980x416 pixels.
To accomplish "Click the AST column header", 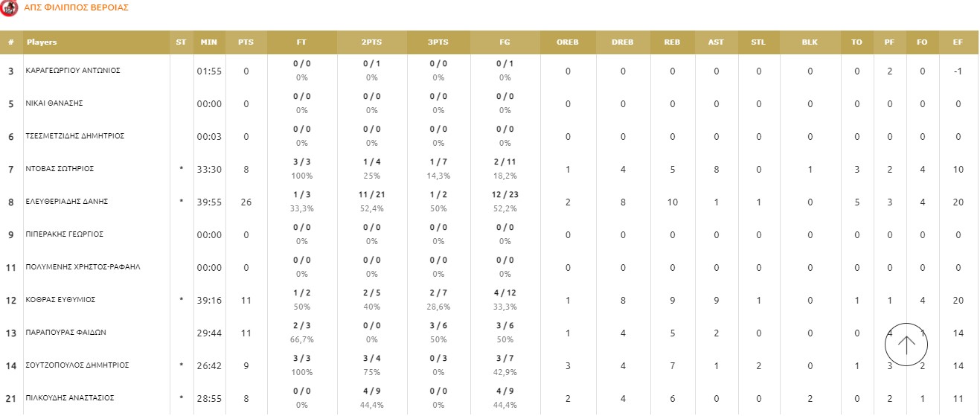I will point(716,42).
